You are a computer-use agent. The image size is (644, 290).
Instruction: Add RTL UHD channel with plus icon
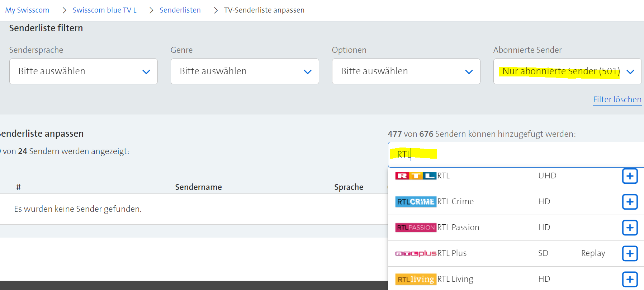pos(630,176)
